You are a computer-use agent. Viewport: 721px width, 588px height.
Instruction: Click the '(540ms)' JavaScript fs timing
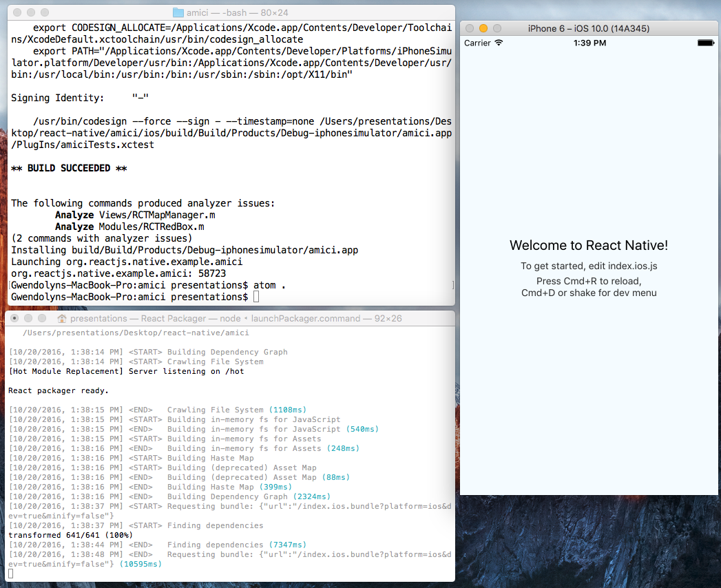click(362, 429)
